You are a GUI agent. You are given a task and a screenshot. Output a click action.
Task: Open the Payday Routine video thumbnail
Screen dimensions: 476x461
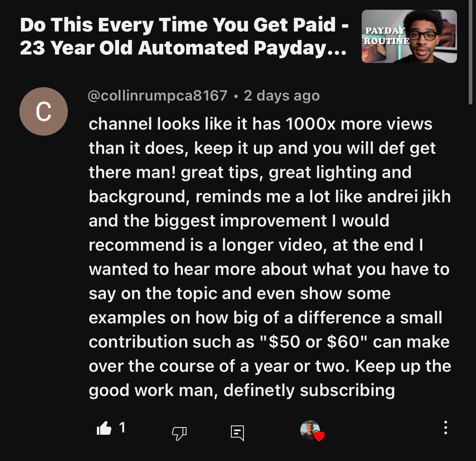(409, 36)
